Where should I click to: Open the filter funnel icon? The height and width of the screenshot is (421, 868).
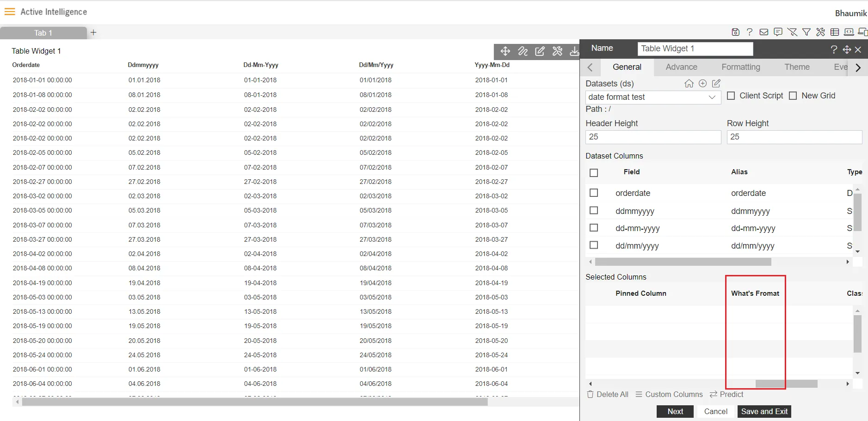(x=806, y=32)
